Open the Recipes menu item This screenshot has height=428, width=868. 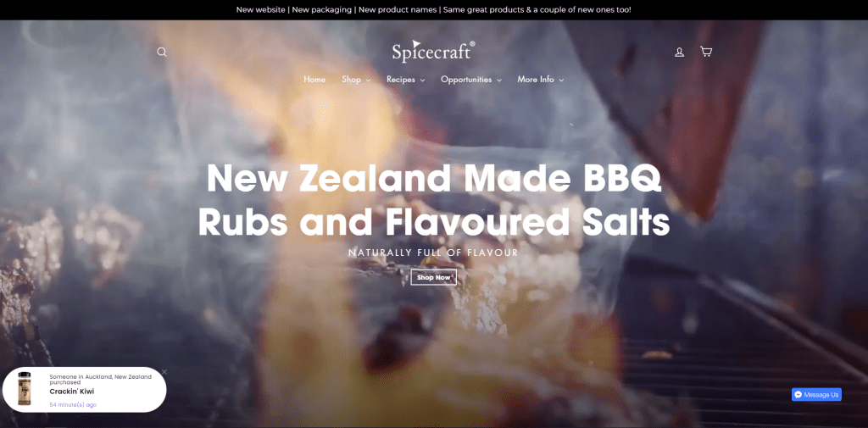tap(401, 79)
